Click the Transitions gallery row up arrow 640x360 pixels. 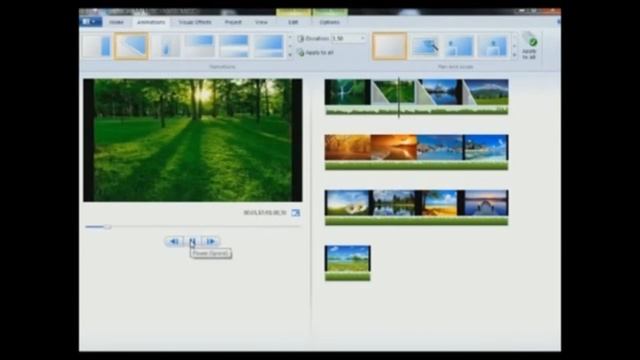coord(290,38)
